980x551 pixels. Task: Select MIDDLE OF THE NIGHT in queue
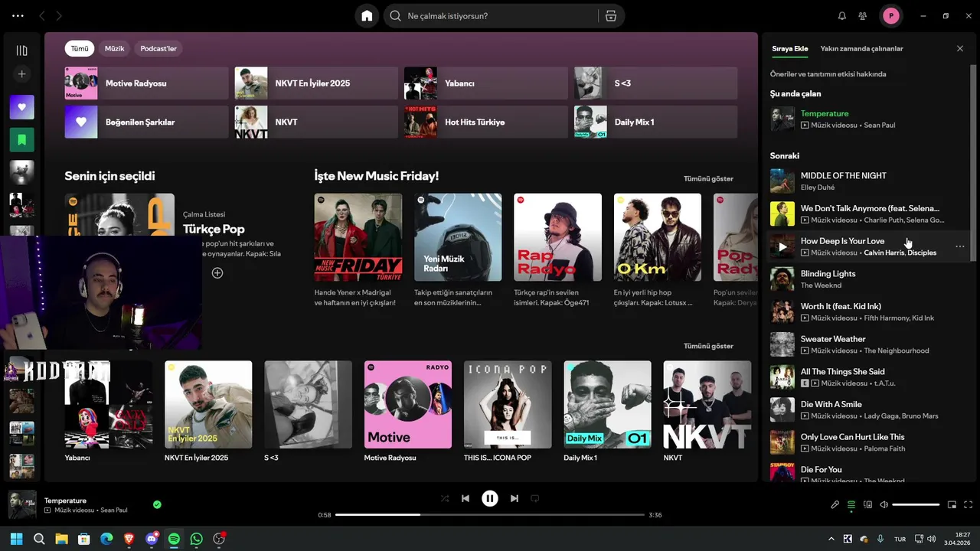click(868, 181)
